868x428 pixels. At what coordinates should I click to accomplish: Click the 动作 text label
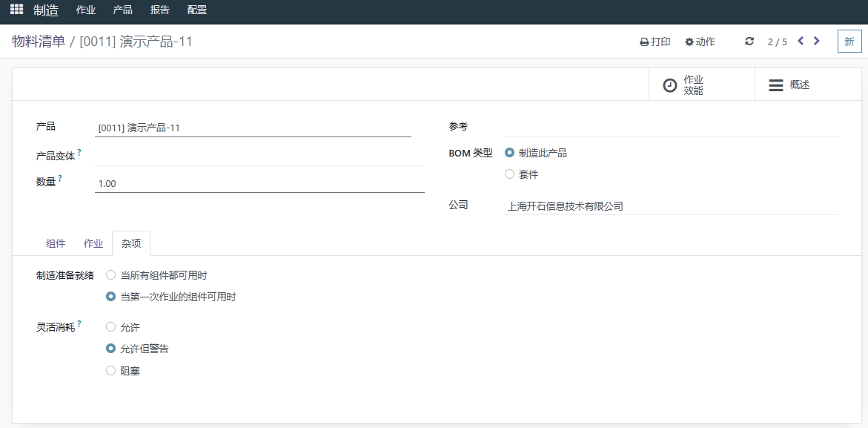click(705, 42)
